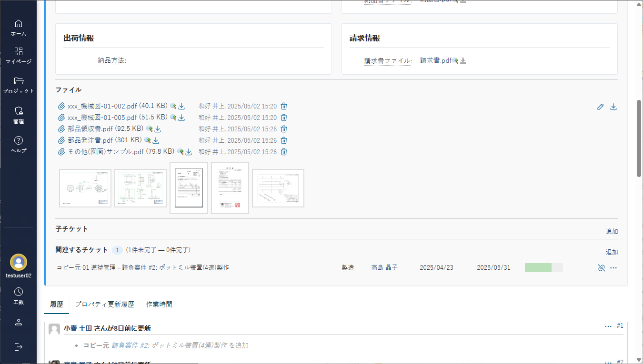The image size is (643, 364).
Task: Open actions menu for history entry #1
Action: pos(608,326)
